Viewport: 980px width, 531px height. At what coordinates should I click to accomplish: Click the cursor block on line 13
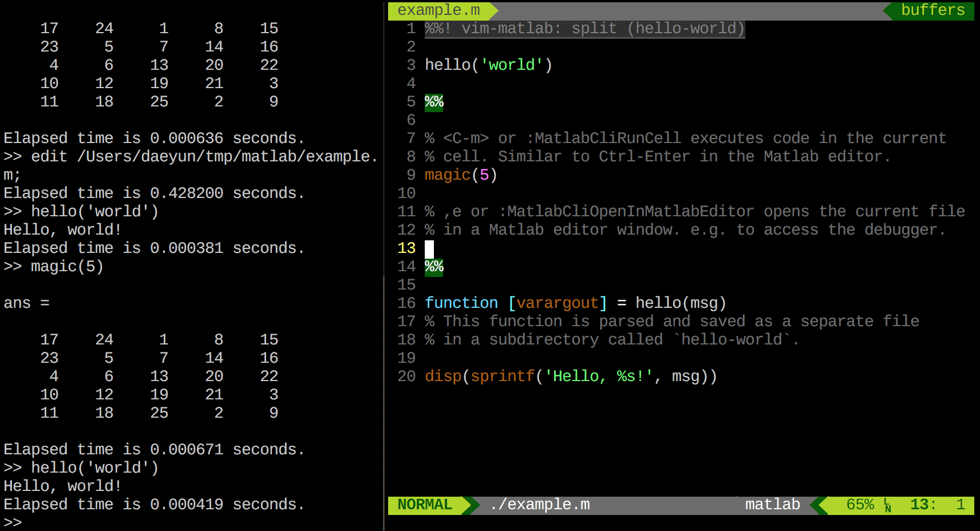pos(429,249)
